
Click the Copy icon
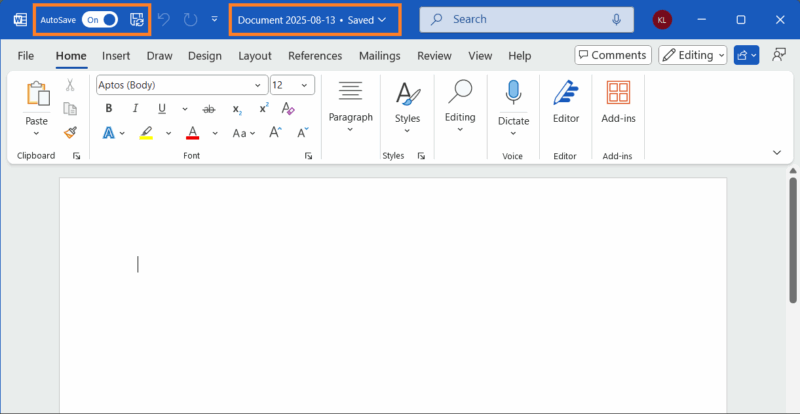[70, 109]
